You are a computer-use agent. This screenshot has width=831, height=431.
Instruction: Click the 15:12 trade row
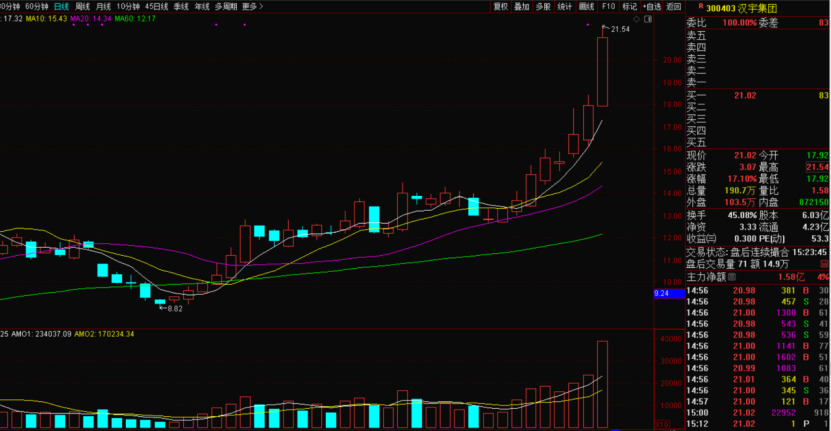coord(758,424)
